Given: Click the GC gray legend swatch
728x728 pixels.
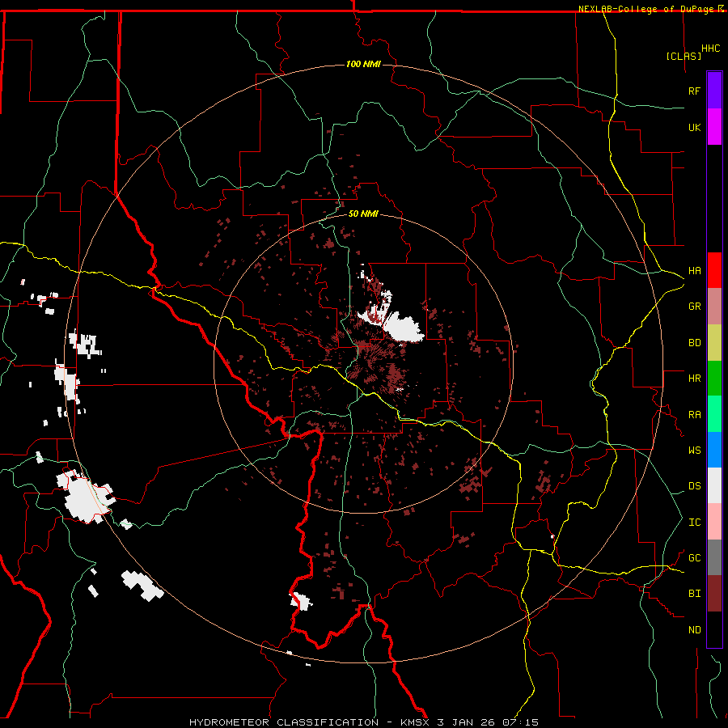Looking at the screenshot, I should (x=714, y=557).
